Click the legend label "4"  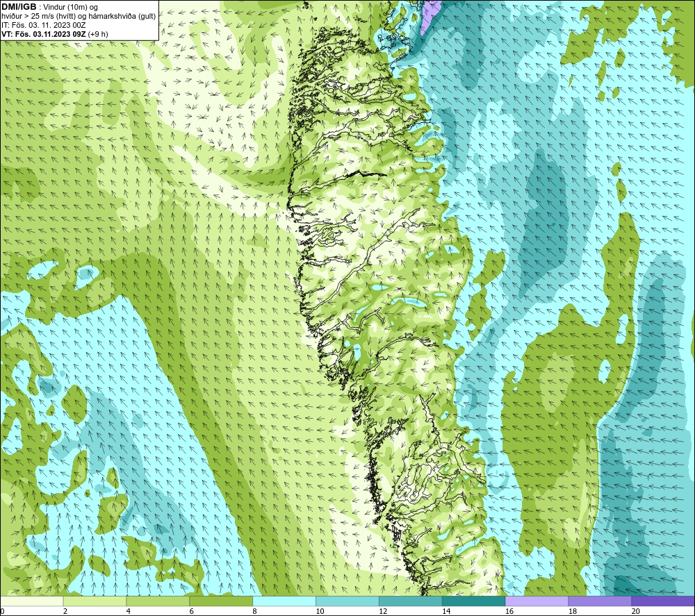pos(129,611)
